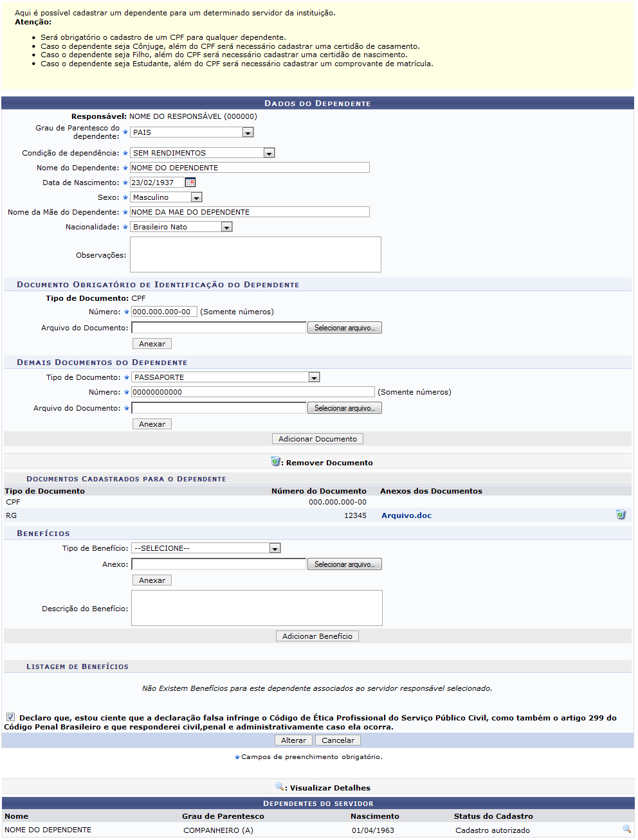Viewport: 638px width, 840px height.
Task: Click Selecionar arquivo for CPF document
Action: point(344,328)
